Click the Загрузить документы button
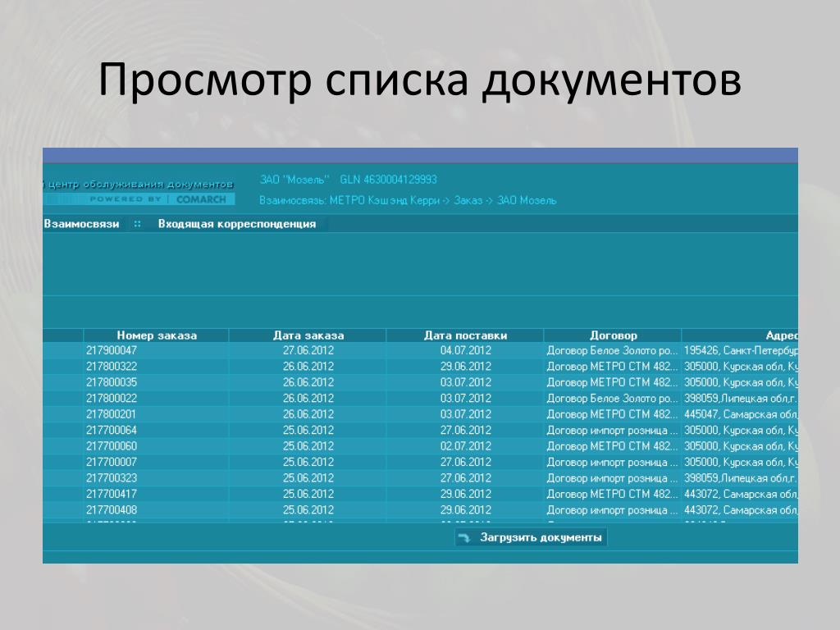 point(531,537)
